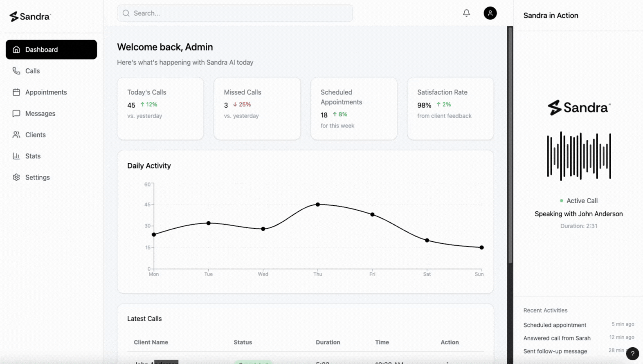
Task: Click the Calls phone icon
Action: (x=16, y=71)
